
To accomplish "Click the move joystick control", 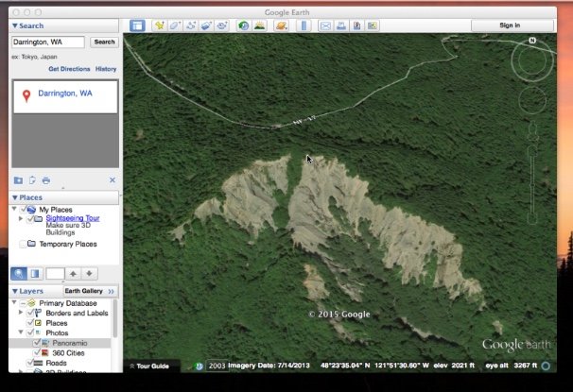I will pos(532,99).
